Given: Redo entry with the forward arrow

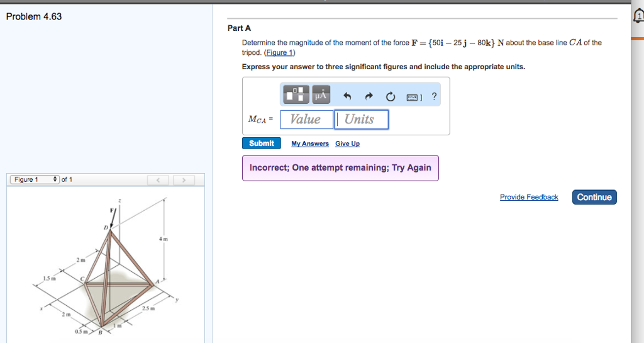Looking at the screenshot, I should 369,96.
